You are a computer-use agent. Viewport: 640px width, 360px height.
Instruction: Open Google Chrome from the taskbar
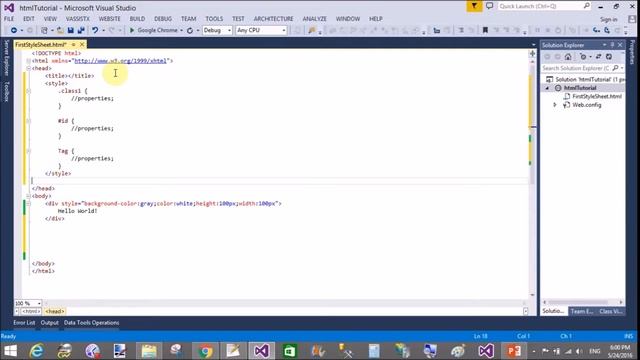(x=205, y=351)
